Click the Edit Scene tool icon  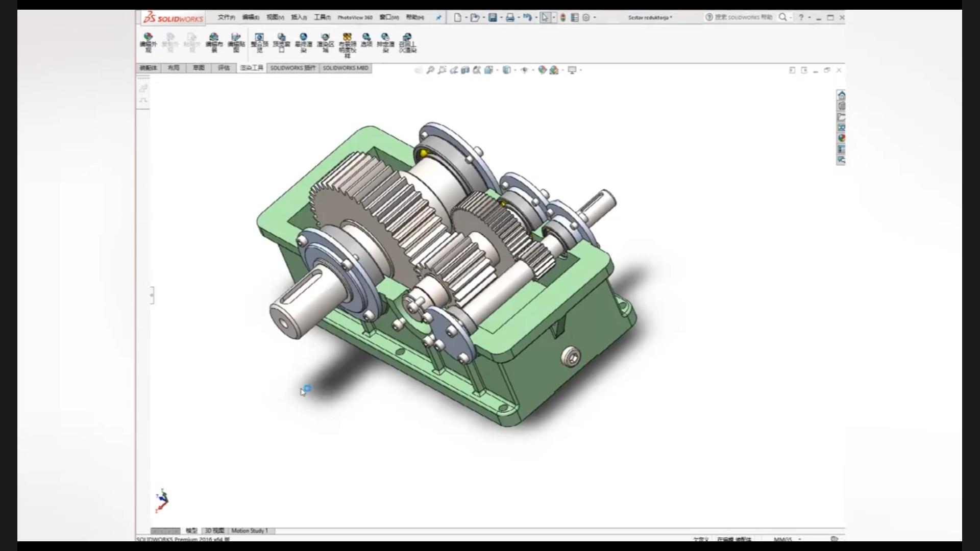click(x=214, y=37)
